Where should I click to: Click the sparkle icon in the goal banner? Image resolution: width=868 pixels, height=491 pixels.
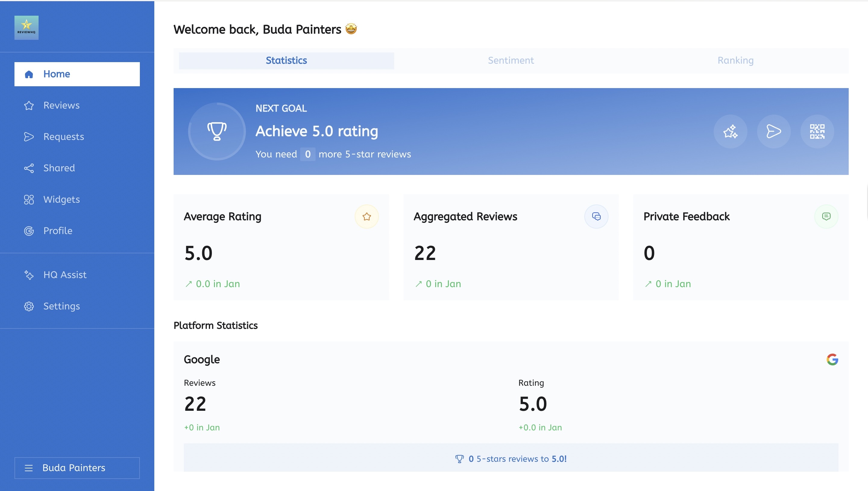730,131
